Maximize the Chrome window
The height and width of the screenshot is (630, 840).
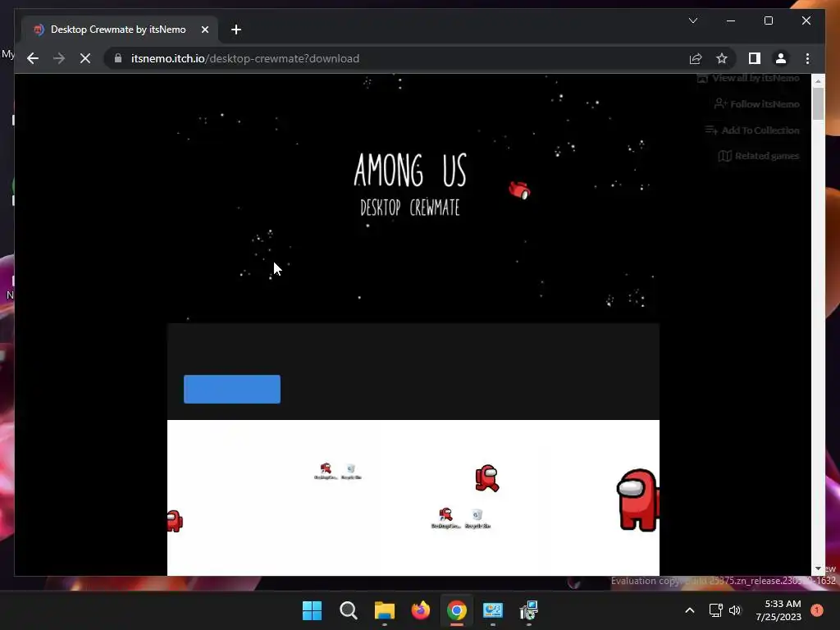click(x=768, y=21)
